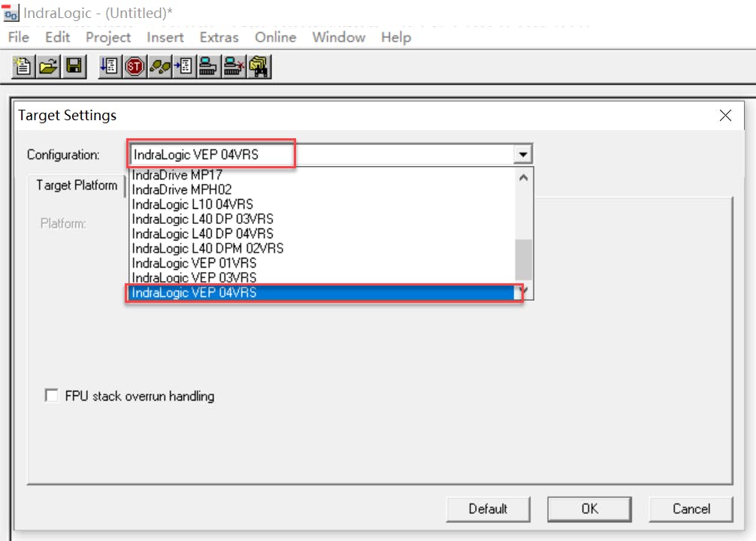Choose IndraLogic L40 DPM 02VRS option

tap(208, 248)
